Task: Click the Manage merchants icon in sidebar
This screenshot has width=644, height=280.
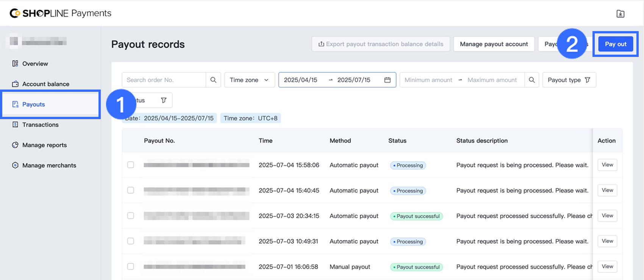Action: tap(15, 165)
